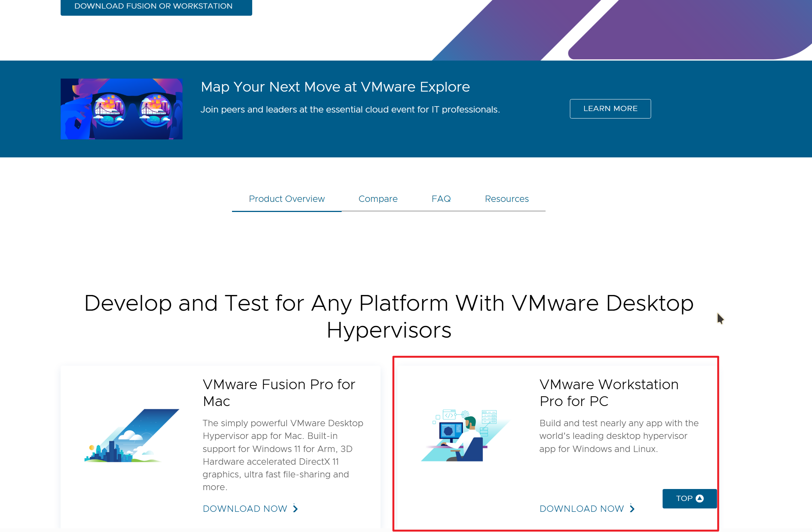This screenshot has height=532, width=812.
Task: Download VMware Fusion Pro for Mac now
Action: click(244, 508)
